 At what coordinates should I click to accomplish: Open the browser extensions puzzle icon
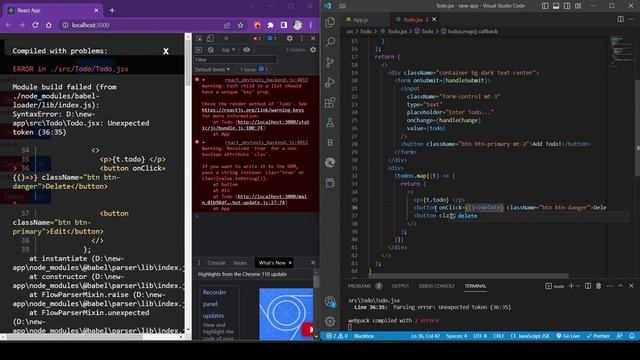pyautogui.click(x=270, y=25)
